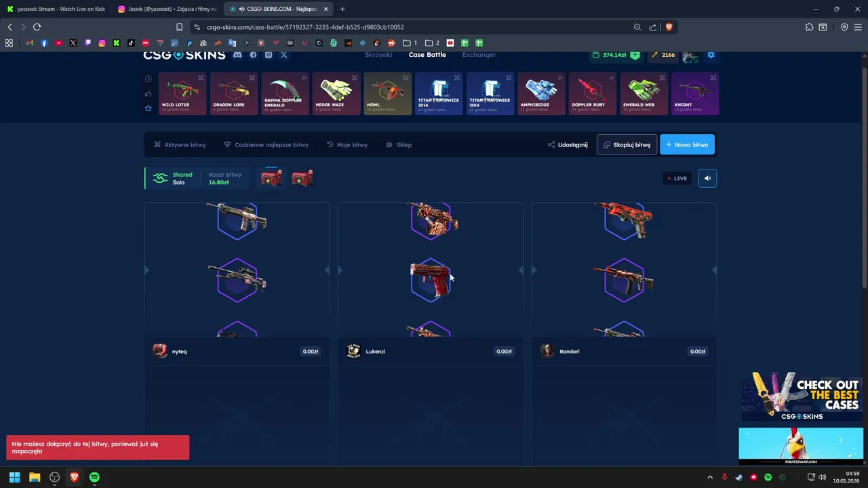Open the Windows Start menu
Viewport: 868px width, 488px height.
pyautogui.click(x=14, y=477)
